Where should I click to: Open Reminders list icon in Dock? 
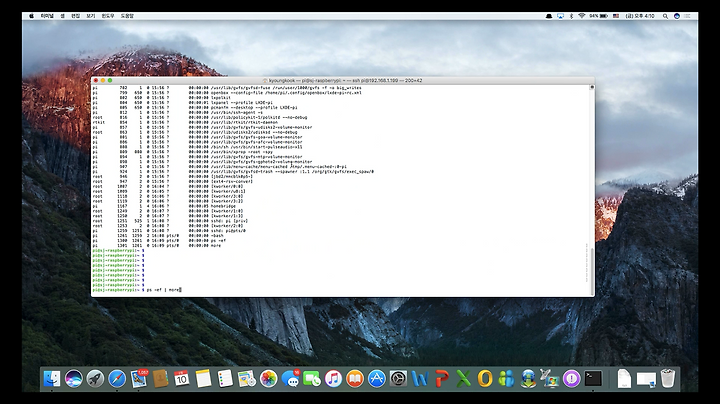coord(225,379)
